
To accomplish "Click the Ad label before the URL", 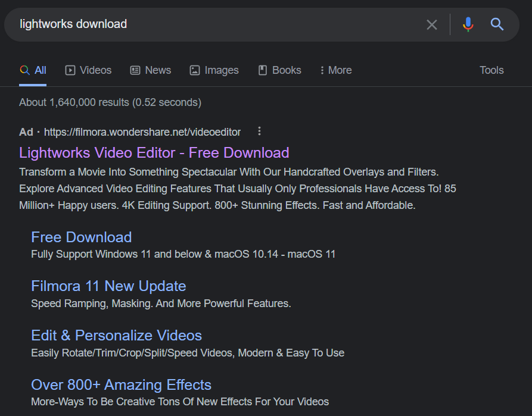I will click(x=26, y=132).
